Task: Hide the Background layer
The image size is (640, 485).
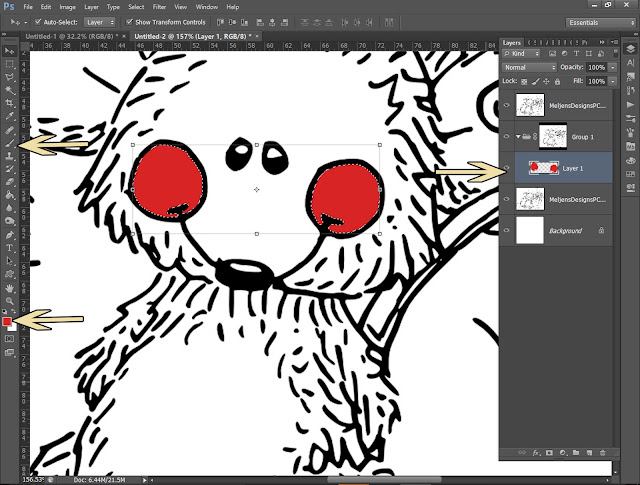Action: 507,230
